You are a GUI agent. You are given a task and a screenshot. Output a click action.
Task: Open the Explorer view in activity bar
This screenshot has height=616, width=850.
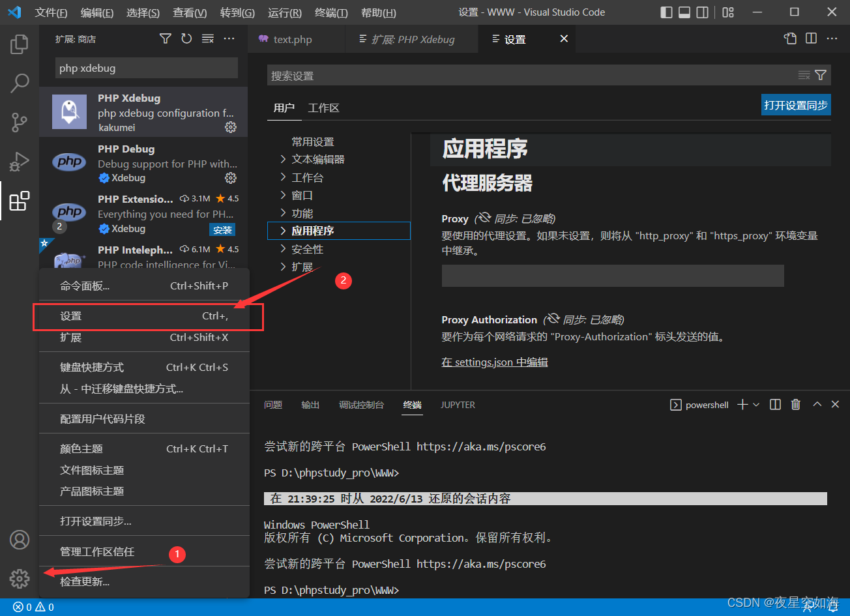coord(20,44)
